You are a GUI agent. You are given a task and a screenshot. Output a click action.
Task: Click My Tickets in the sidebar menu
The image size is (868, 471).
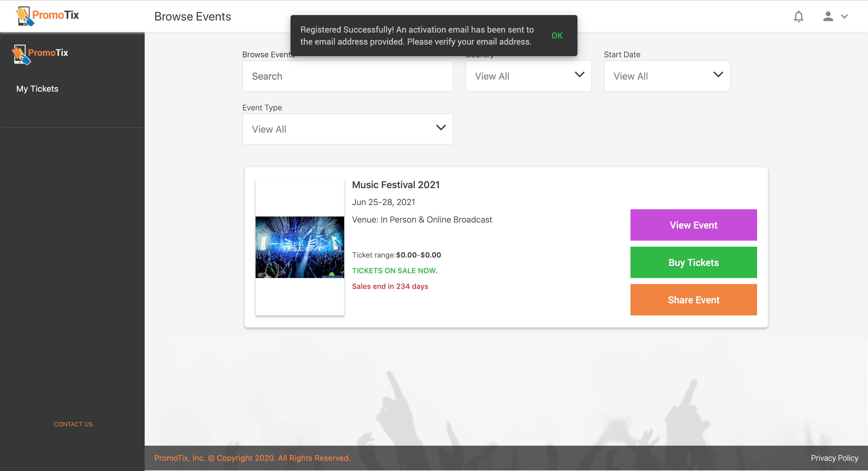pyautogui.click(x=38, y=88)
